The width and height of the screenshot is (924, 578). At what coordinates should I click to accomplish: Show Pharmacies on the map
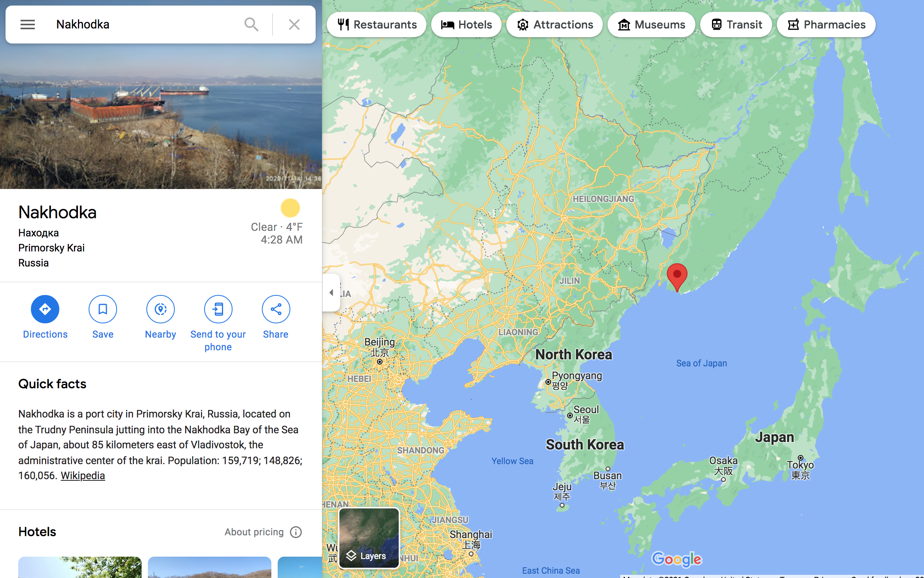click(826, 25)
